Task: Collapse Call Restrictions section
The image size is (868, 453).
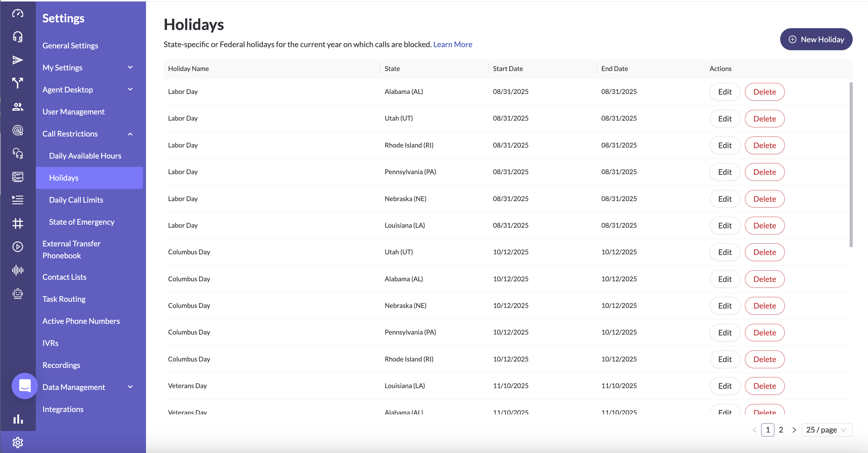Action: 130,134
